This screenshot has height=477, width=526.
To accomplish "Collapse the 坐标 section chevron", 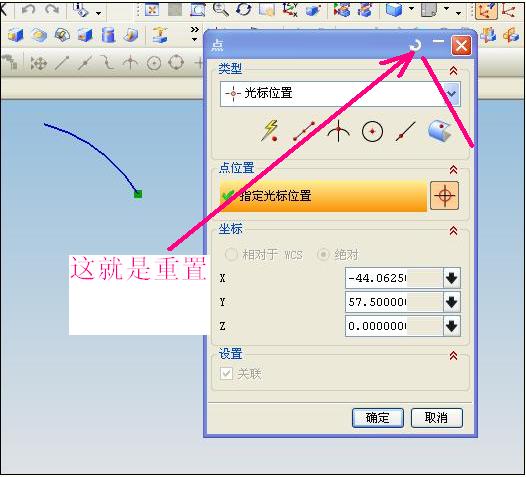I will pyautogui.click(x=454, y=230).
